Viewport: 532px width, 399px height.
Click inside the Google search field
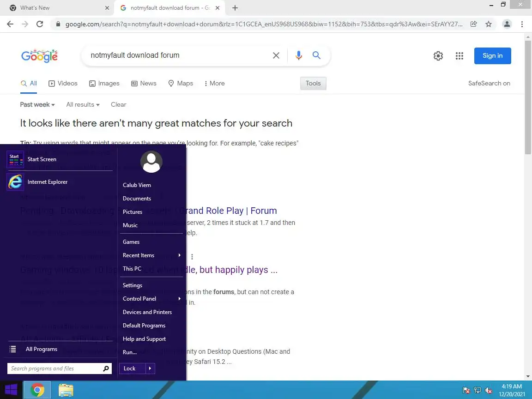tap(178, 55)
